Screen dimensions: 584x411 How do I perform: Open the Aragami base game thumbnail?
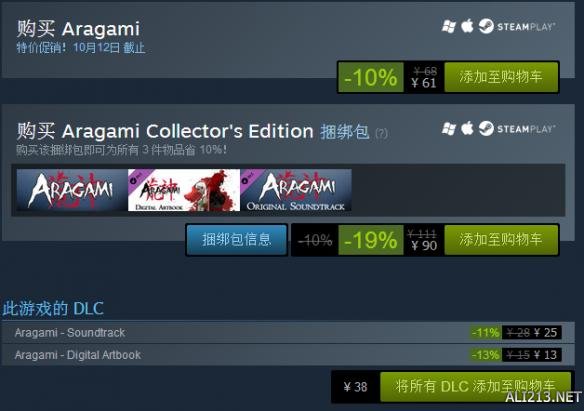(x=72, y=190)
